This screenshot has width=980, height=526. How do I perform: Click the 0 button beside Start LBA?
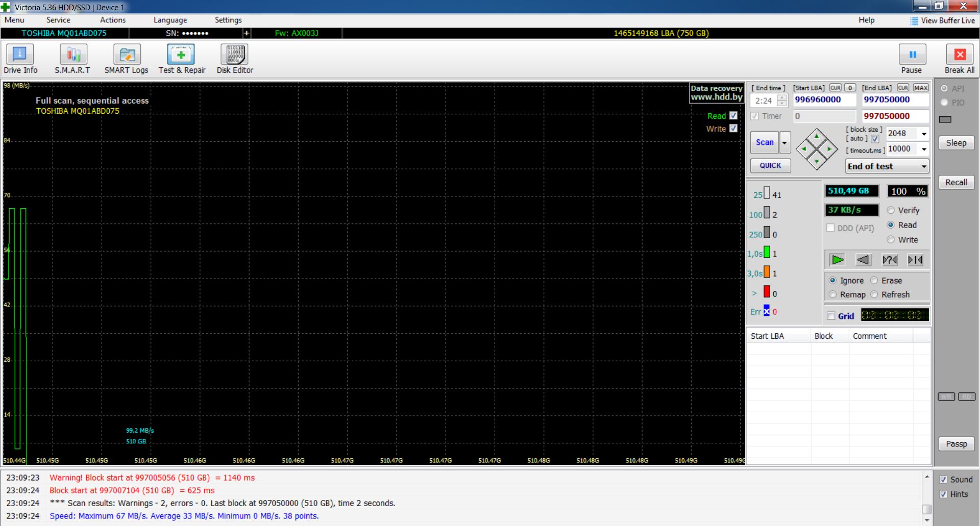[x=850, y=88]
